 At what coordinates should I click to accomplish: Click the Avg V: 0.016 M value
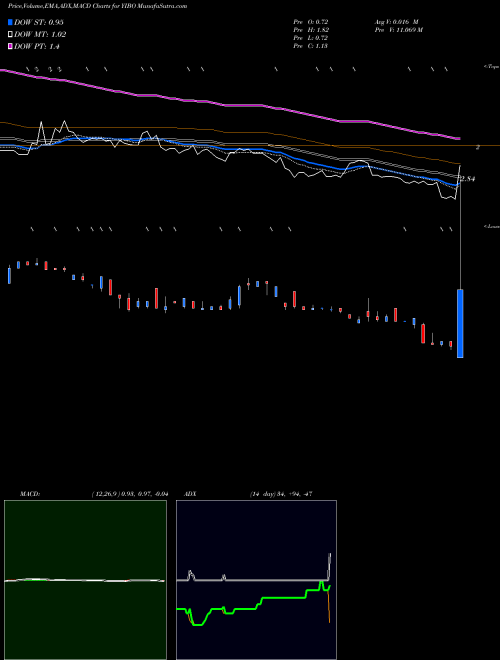pos(396,21)
